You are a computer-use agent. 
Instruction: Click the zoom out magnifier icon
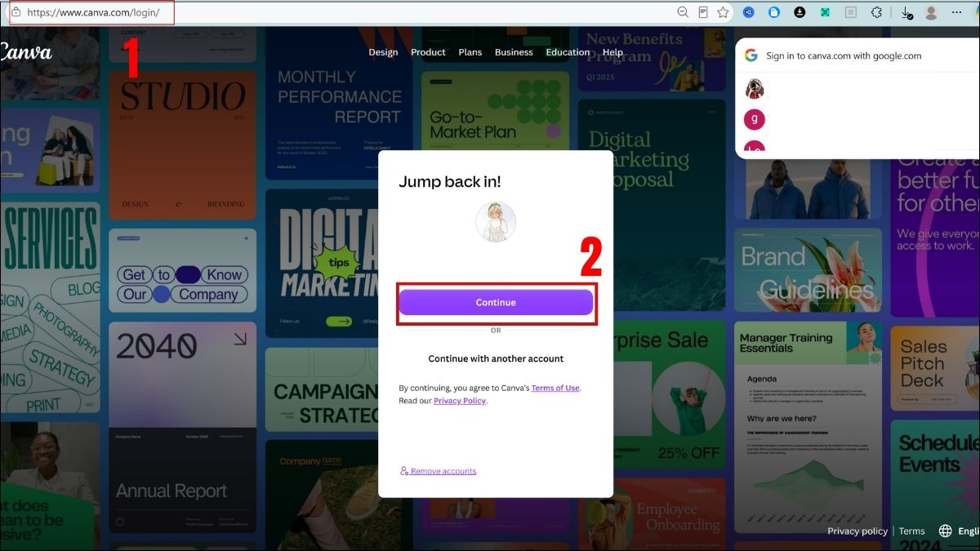tap(683, 12)
